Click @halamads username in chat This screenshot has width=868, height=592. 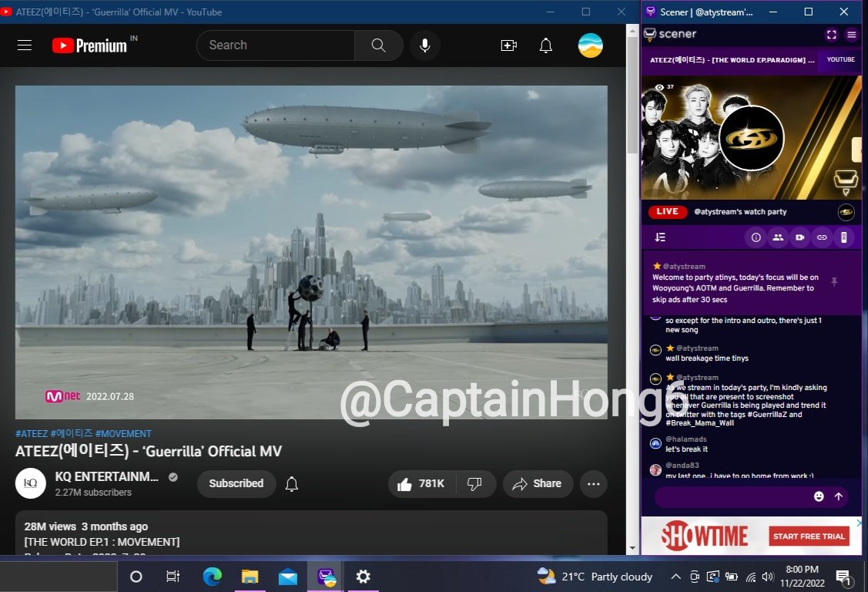[x=686, y=439]
